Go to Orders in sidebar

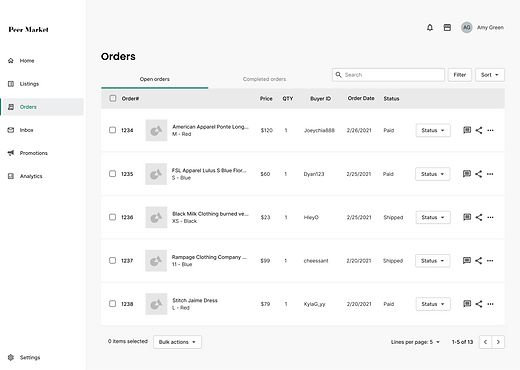click(42, 107)
